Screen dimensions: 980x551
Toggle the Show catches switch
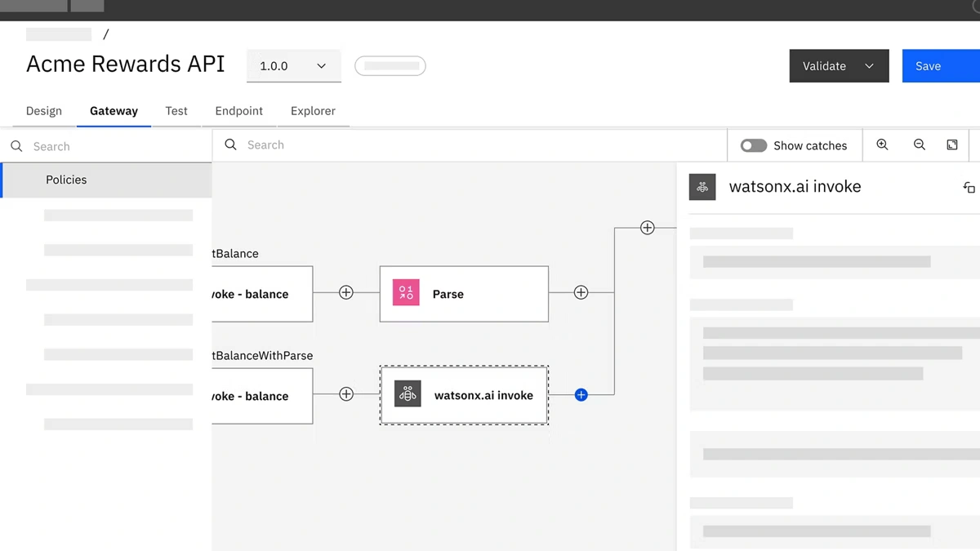click(x=753, y=145)
